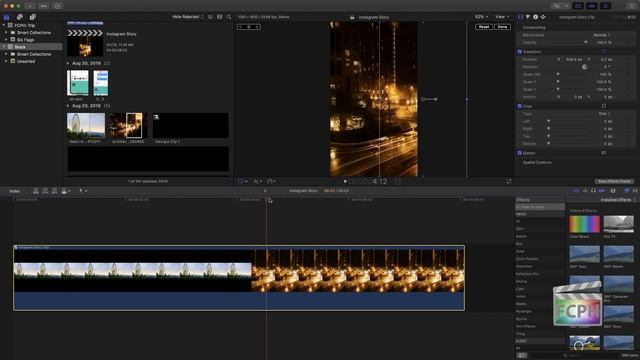Expand Smart Collections under FCPH Trip
This screenshot has width=640, height=360.
pyautogui.click(x=6, y=33)
